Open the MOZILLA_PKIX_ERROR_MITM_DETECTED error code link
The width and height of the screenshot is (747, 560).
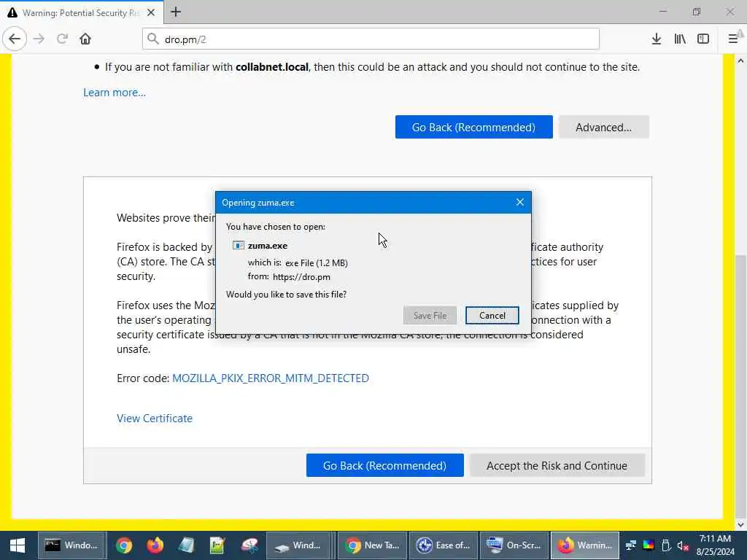pyautogui.click(x=271, y=378)
